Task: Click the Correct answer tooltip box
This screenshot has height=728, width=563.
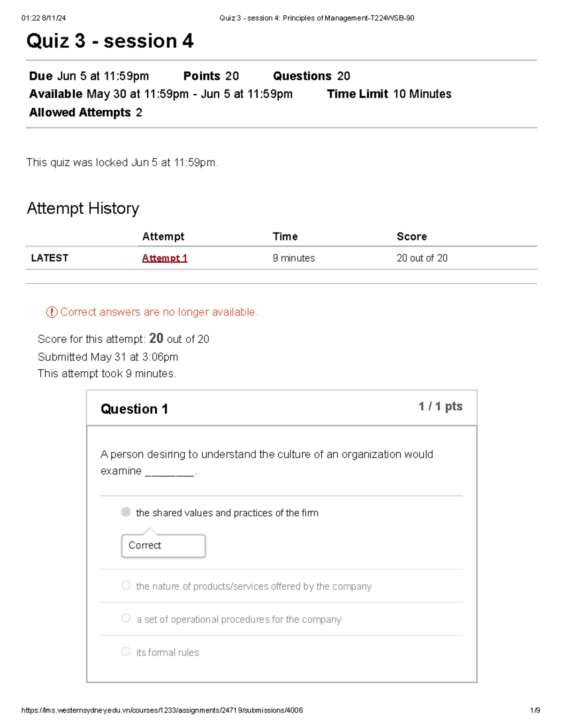Action: (163, 546)
